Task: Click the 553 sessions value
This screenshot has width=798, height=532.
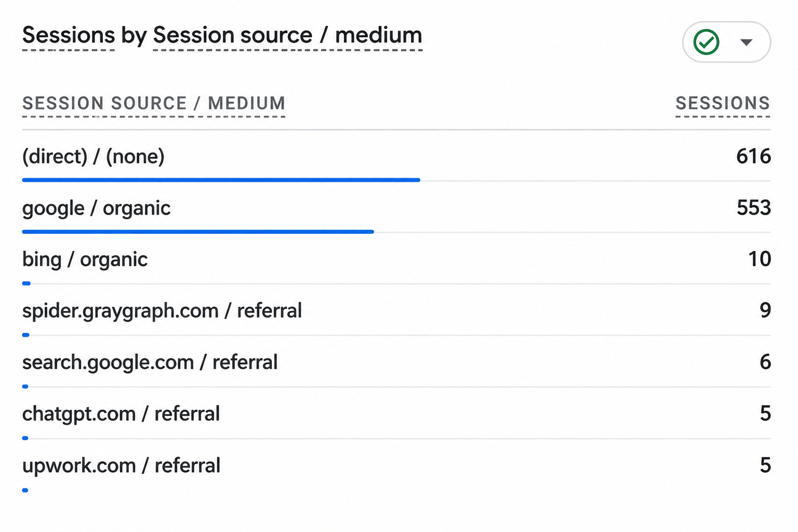Action: pos(754,208)
